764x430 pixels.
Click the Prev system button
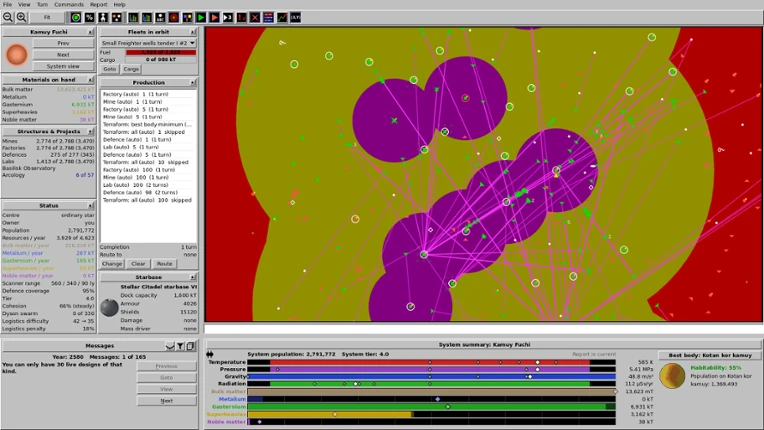(63, 43)
